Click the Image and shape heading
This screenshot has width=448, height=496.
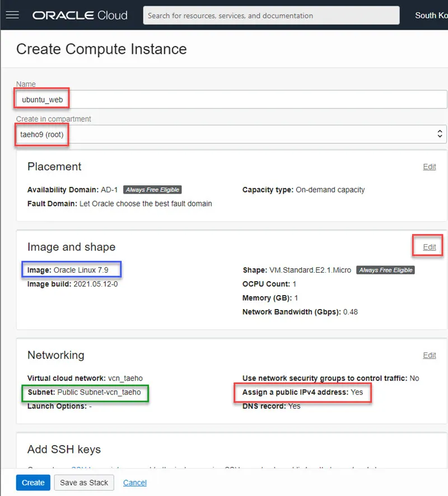coord(72,247)
